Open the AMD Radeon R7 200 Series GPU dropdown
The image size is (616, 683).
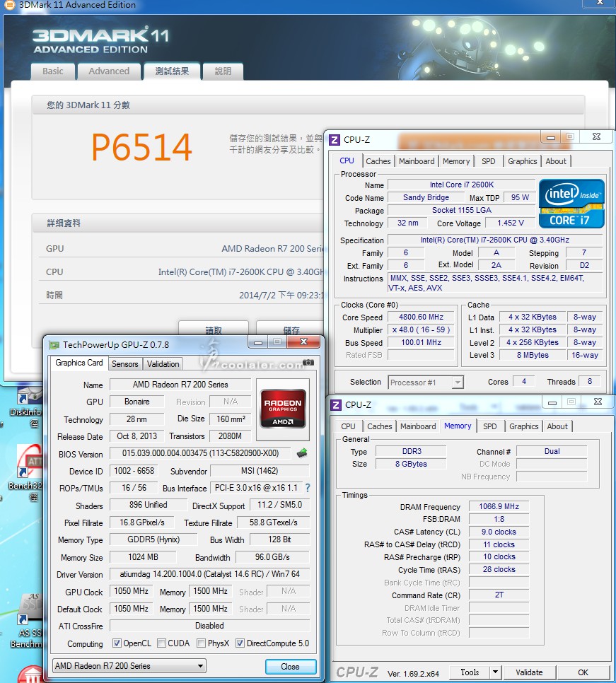(x=129, y=665)
